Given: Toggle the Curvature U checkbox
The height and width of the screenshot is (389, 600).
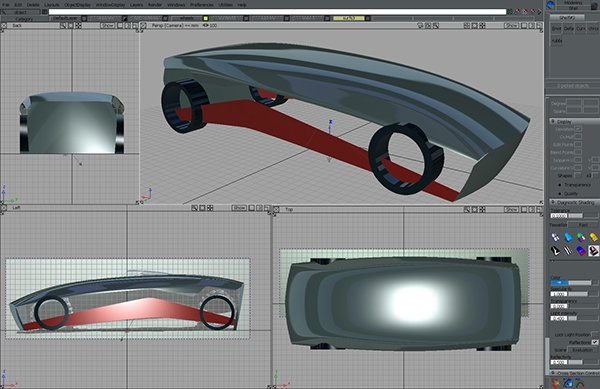Looking at the screenshot, I should (578, 168).
